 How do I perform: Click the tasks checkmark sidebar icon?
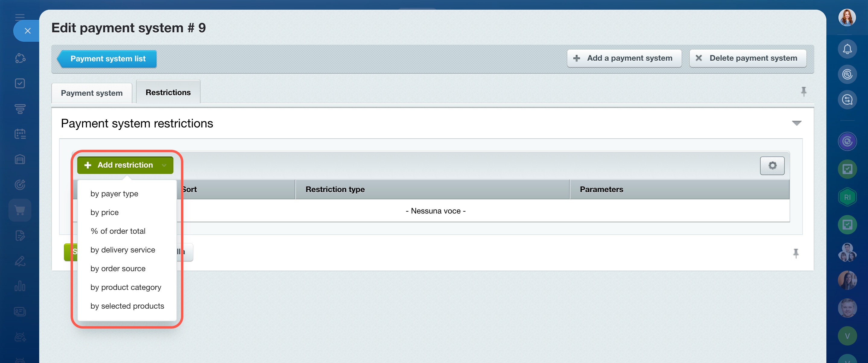20,83
